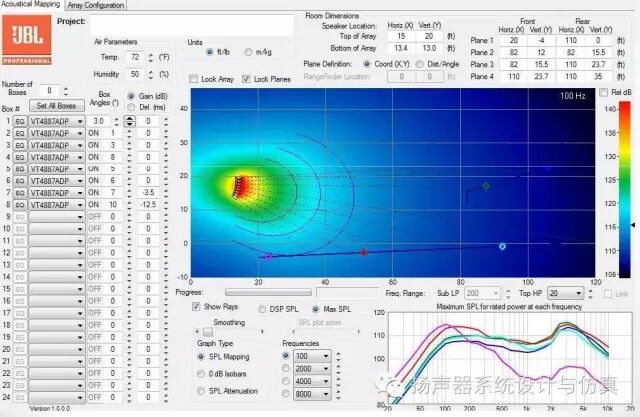Click the green diamond plane marker
Image resolution: width=640 pixels, height=417 pixels.
pyautogui.click(x=486, y=186)
